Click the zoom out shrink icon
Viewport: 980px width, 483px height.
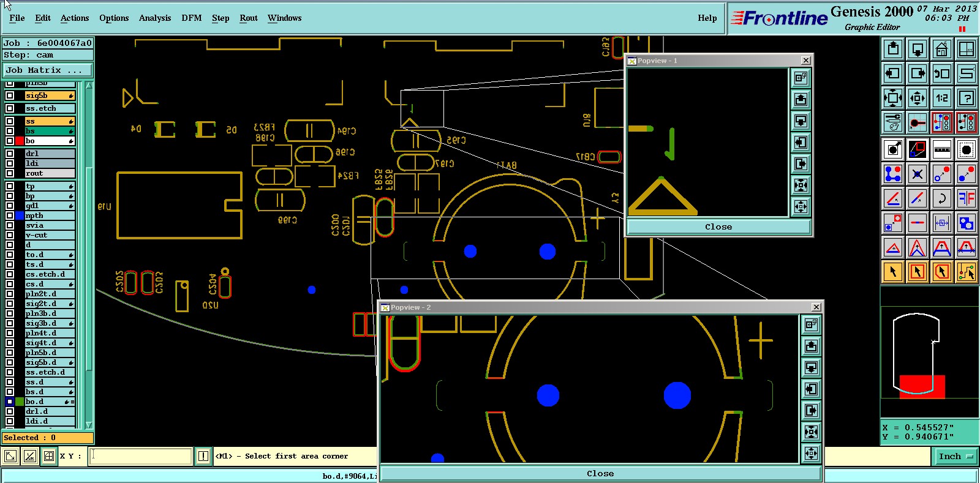[918, 98]
